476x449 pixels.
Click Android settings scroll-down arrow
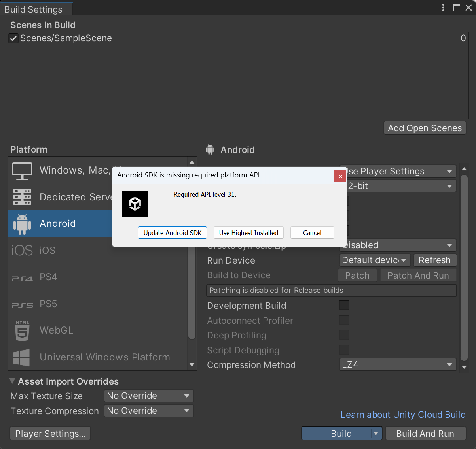coord(465,367)
